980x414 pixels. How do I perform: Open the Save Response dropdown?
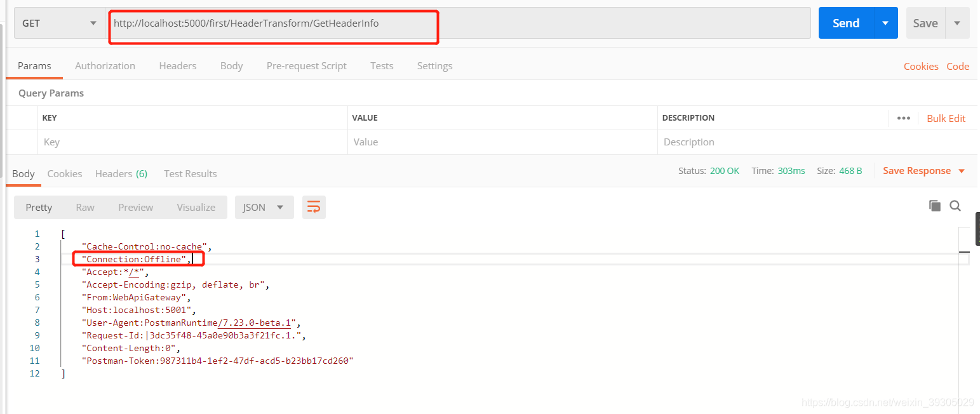tap(924, 171)
